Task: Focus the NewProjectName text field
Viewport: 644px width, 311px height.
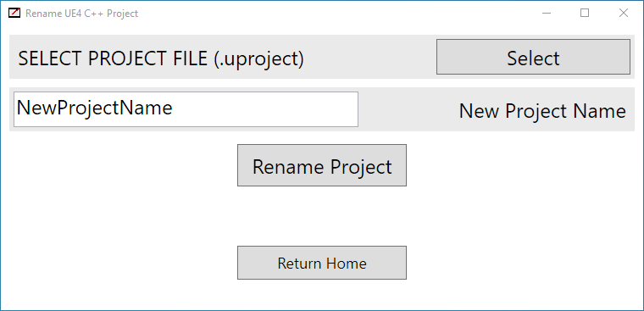Action: point(186,109)
